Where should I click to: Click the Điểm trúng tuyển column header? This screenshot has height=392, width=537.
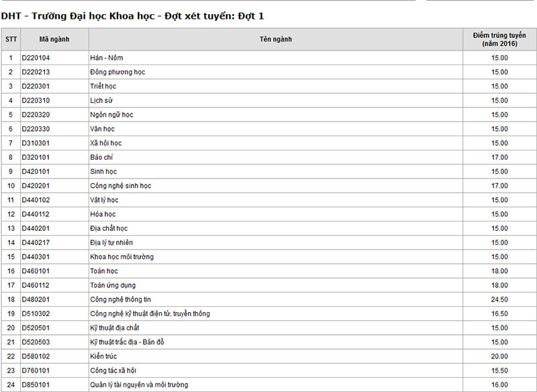499,39
